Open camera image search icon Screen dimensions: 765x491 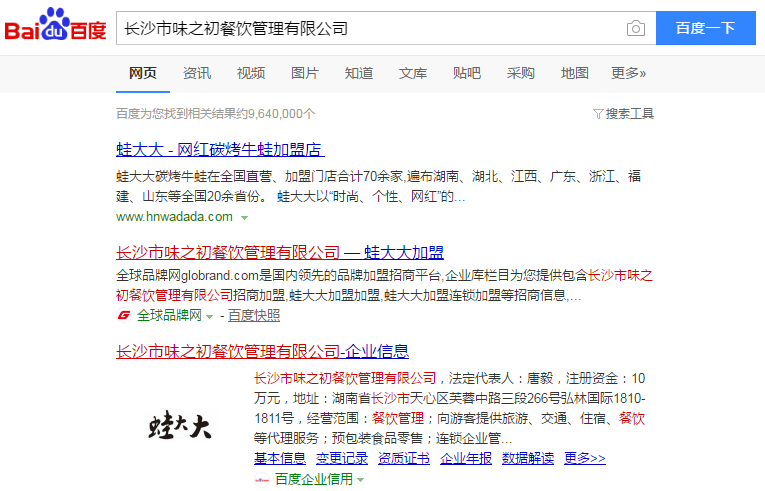[635, 28]
